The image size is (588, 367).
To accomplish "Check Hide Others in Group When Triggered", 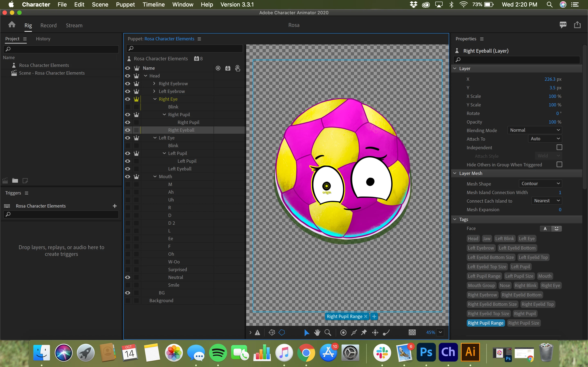I will [x=559, y=165].
